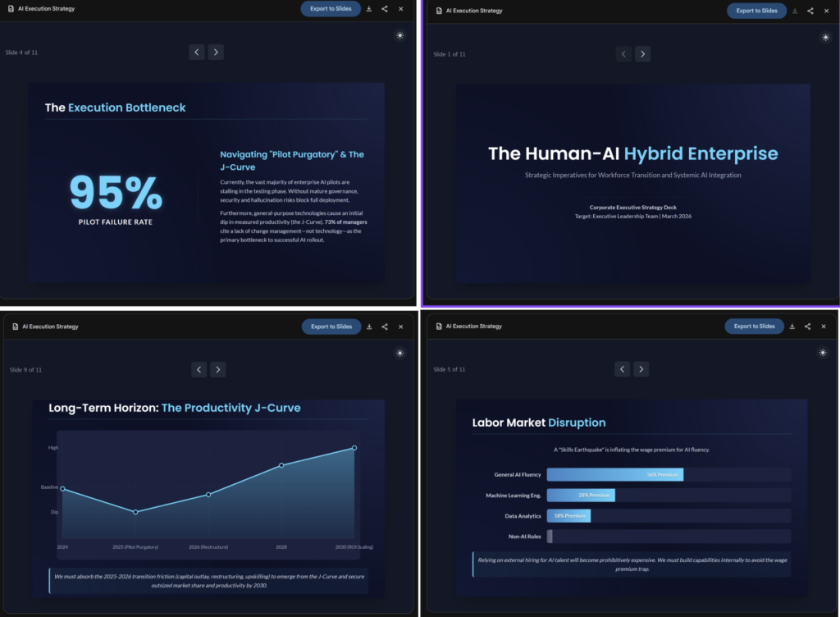
Task: Click the 56% Premium General AI Fluency bar
Action: [x=615, y=474]
